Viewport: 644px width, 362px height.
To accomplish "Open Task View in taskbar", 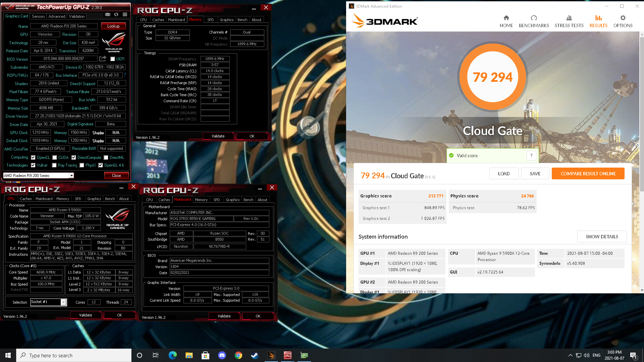I will [x=156, y=355].
